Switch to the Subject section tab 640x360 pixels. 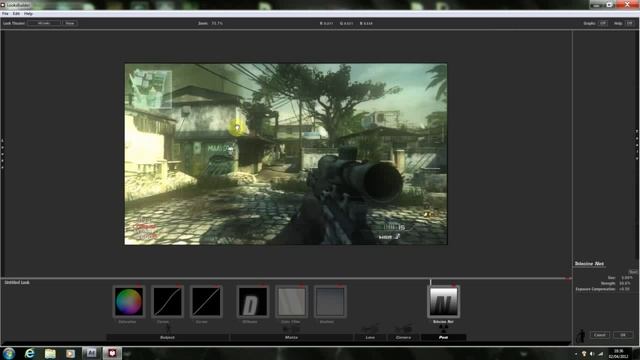[167, 338]
